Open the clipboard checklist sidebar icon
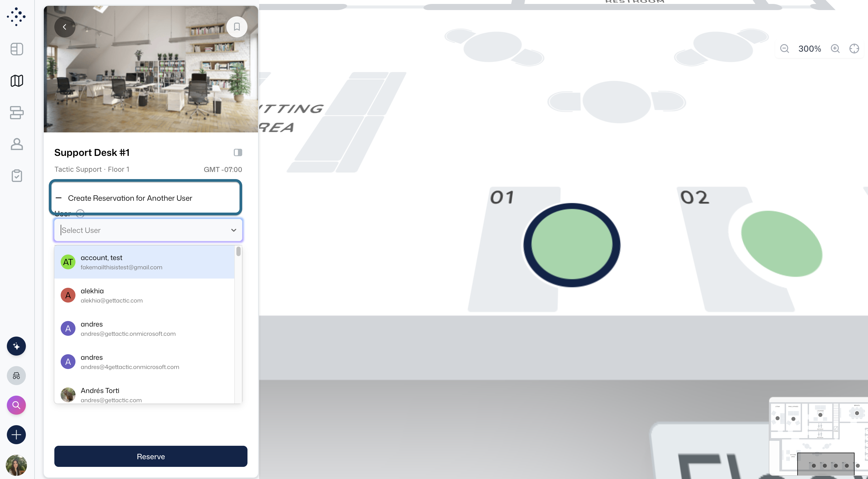 (17, 176)
